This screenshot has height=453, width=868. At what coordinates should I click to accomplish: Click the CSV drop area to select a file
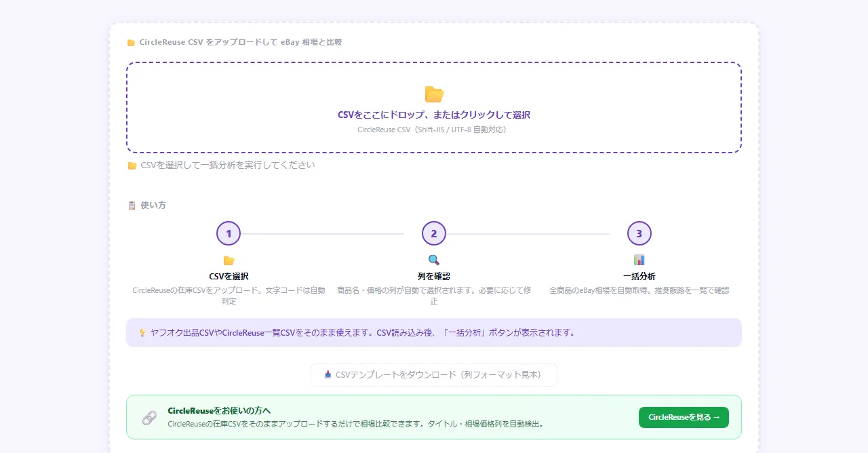click(434, 108)
